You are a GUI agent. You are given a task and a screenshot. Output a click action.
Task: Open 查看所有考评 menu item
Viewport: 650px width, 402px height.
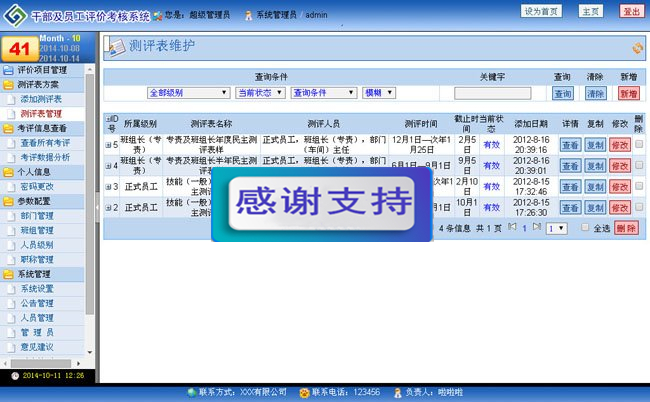click(x=45, y=143)
